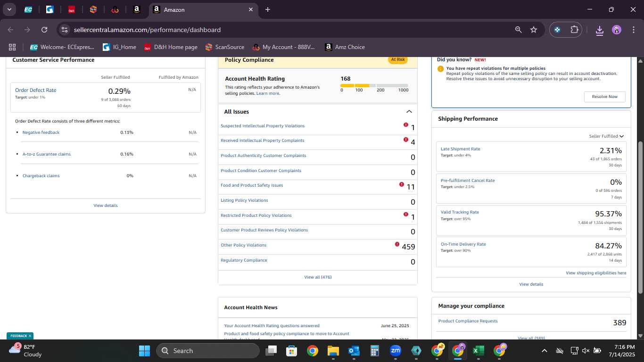Bookmark this page with the star icon
This screenshot has height=362, width=644.
534,30
